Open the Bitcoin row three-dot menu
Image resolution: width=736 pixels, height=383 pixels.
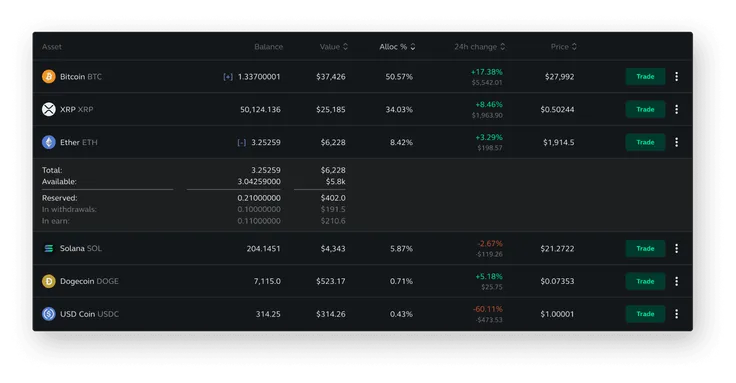point(676,77)
